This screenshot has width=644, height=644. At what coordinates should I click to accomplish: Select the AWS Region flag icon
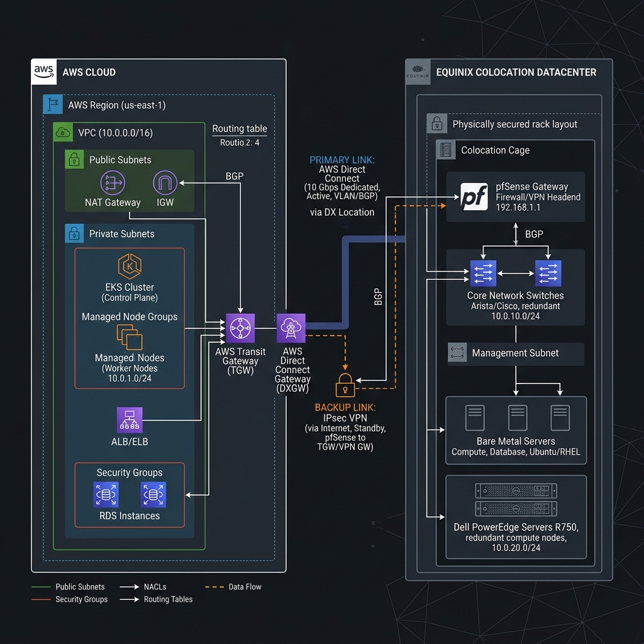pyautogui.click(x=53, y=104)
